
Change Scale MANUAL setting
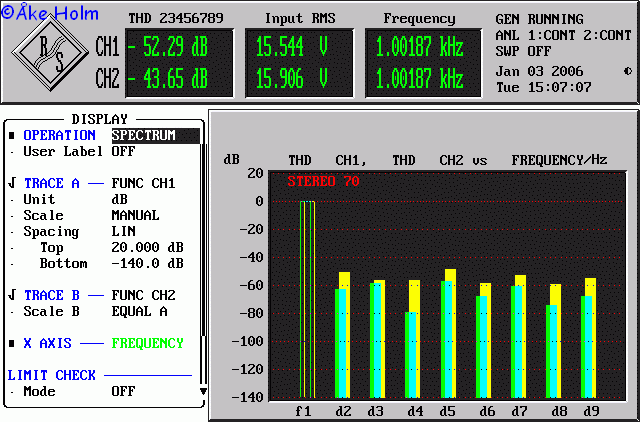pyautogui.click(x=136, y=215)
